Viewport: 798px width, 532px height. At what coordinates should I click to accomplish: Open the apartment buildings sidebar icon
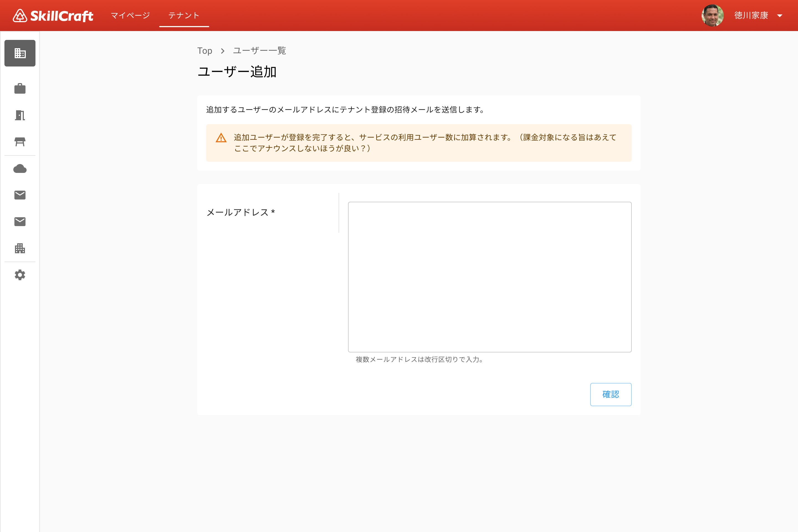click(20, 248)
